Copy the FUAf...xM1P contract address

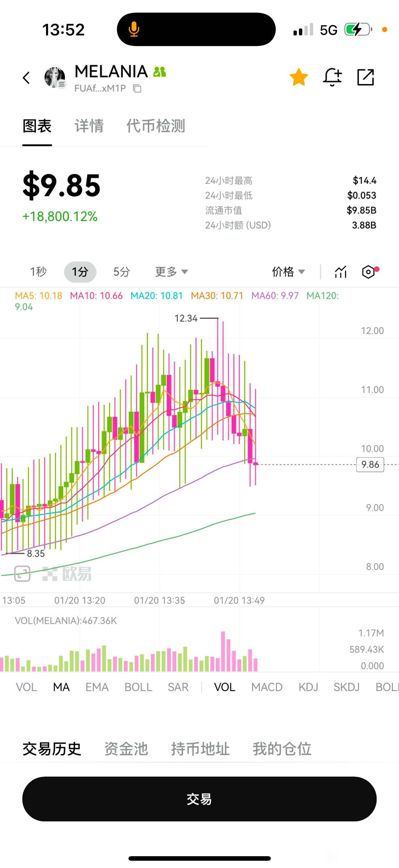click(x=137, y=89)
